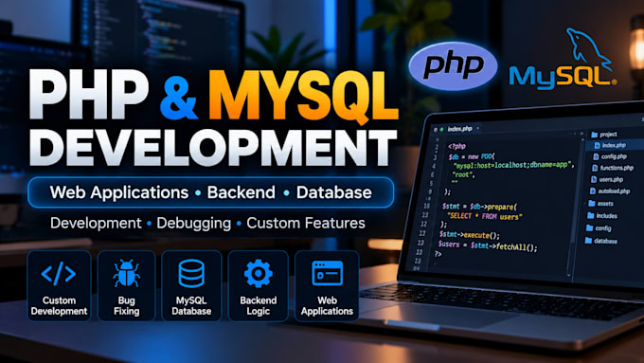Expand the includes folder
The height and width of the screenshot is (363, 644).
(602, 215)
